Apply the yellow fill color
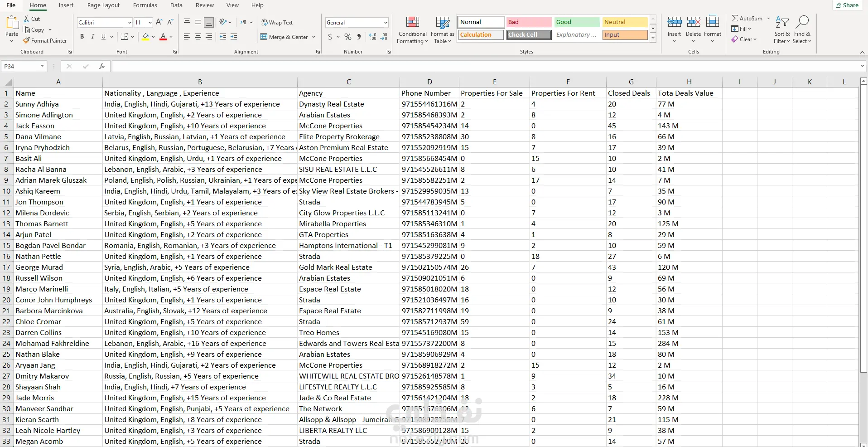 click(x=145, y=37)
